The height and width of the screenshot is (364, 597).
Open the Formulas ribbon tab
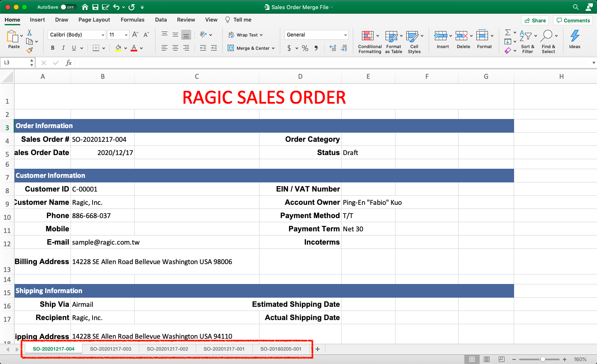132,19
